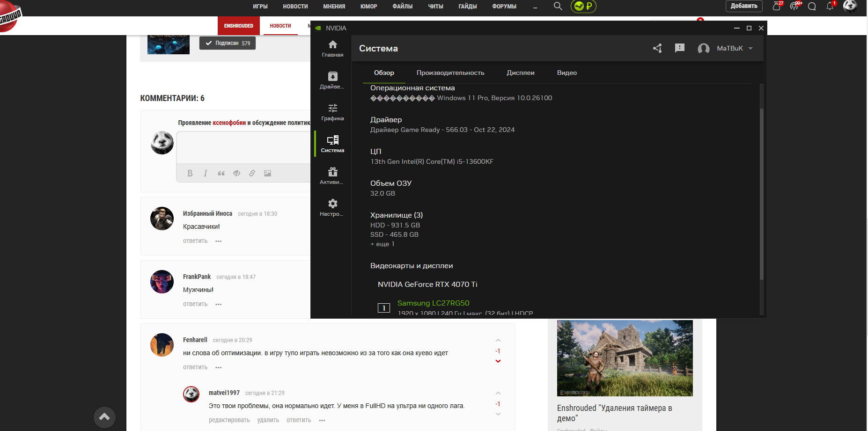
Task: Toggle bold in comment editor
Action: point(190,173)
